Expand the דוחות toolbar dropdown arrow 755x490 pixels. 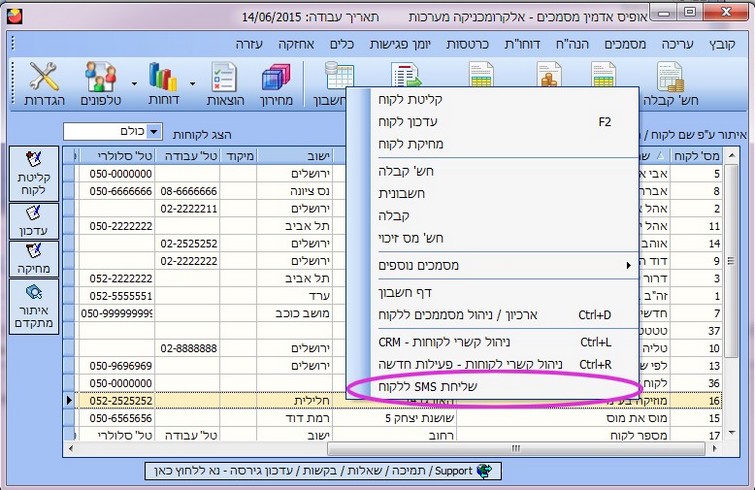click(192, 84)
